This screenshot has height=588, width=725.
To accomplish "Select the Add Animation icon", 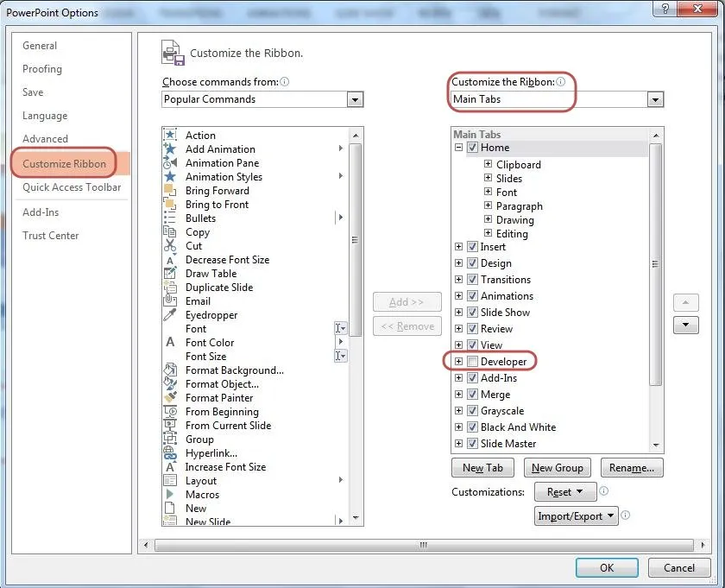I will [170, 149].
